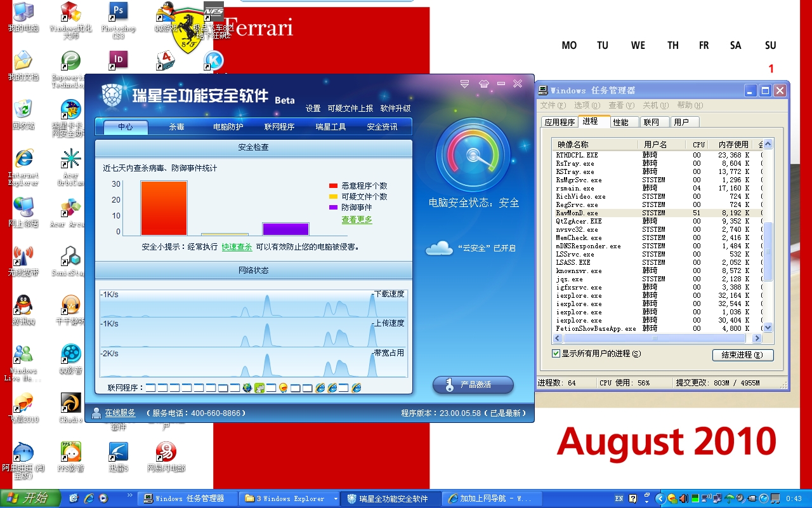The width and height of the screenshot is (812, 508).
Task: Expand hidden Quick Launch items chevron
Action: [x=131, y=495]
